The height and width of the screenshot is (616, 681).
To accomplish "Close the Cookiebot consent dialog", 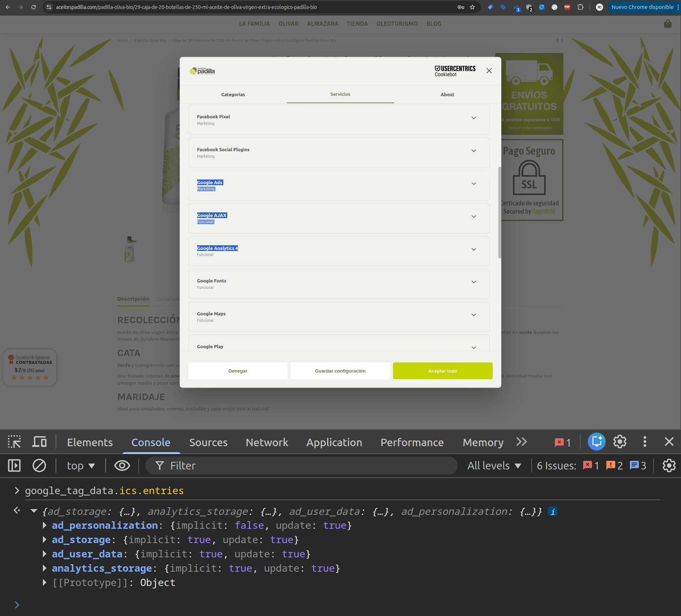I will click(489, 71).
